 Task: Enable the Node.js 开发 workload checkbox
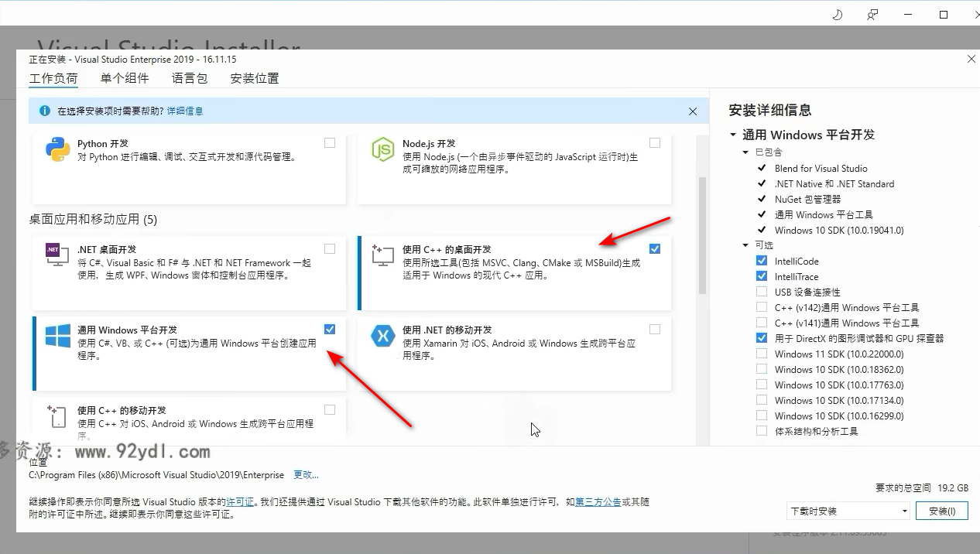click(655, 142)
